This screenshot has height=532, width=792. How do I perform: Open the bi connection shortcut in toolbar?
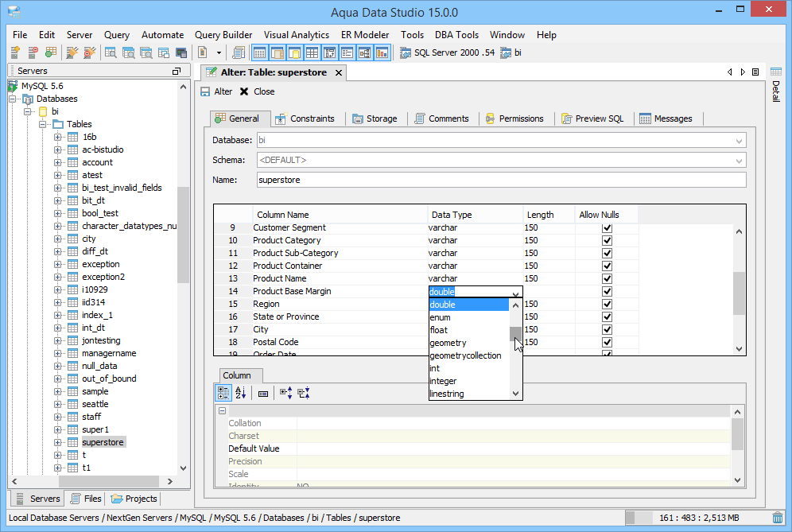pyautogui.click(x=511, y=52)
